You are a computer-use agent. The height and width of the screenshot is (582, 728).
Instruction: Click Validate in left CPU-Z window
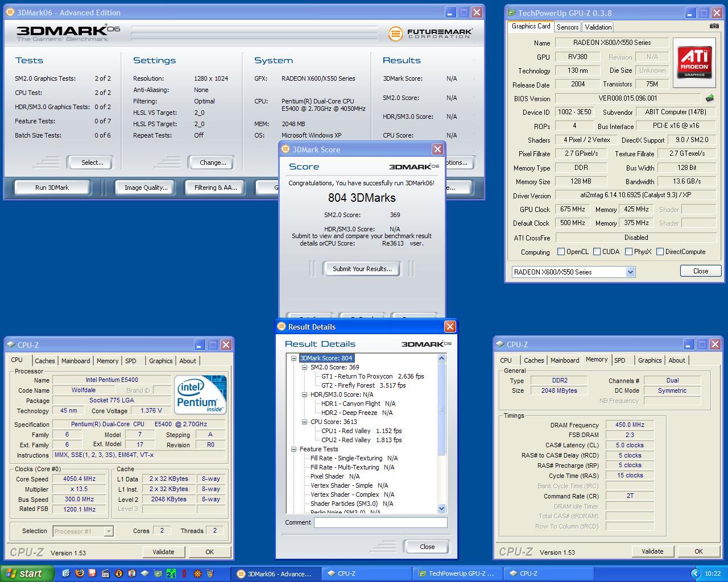[163, 552]
